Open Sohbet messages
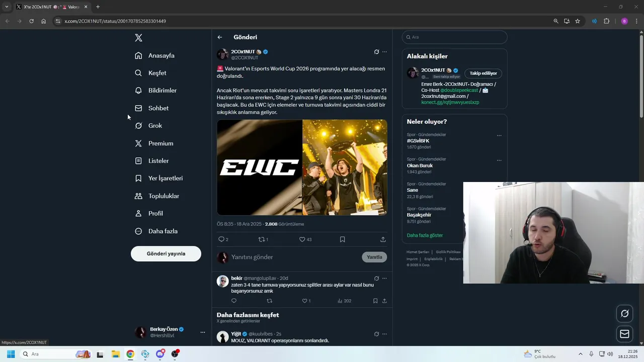The image size is (644, 362). pyautogui.click(x=152, y=108)
